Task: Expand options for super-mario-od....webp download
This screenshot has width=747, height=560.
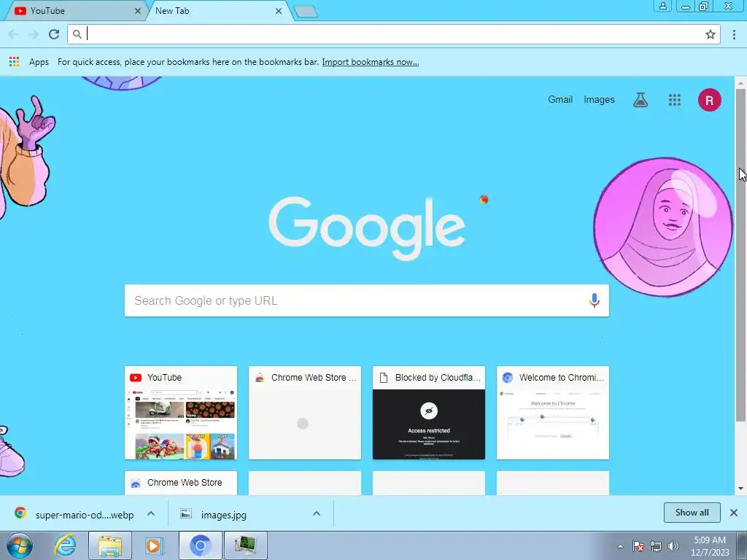Action: tap(151, 513)
